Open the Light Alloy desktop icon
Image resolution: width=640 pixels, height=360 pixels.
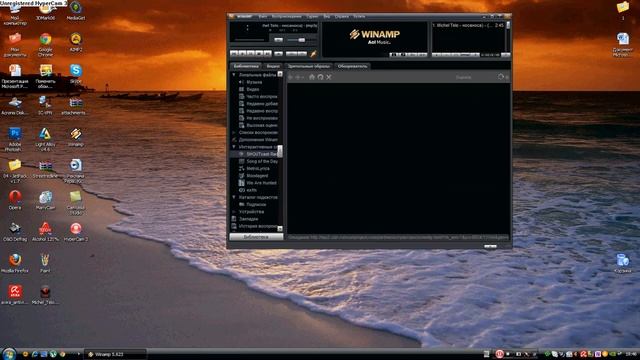[45, 139]
